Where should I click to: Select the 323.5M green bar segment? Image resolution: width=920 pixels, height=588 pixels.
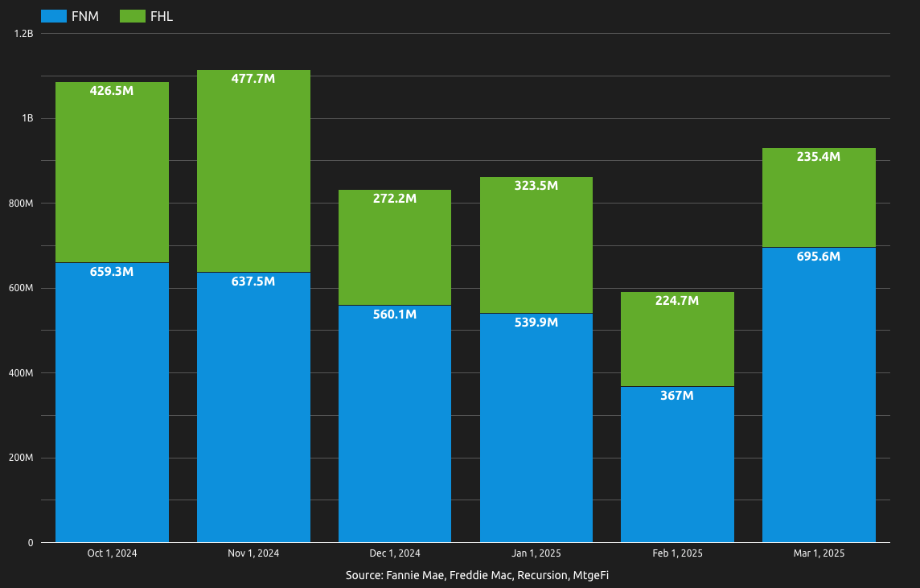tap(536, 245)
